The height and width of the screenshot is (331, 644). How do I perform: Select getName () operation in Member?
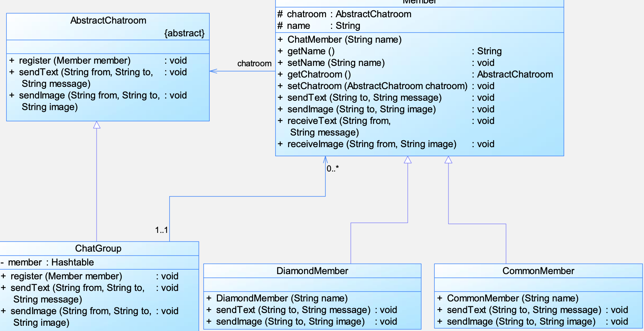(x=390, y=51)
